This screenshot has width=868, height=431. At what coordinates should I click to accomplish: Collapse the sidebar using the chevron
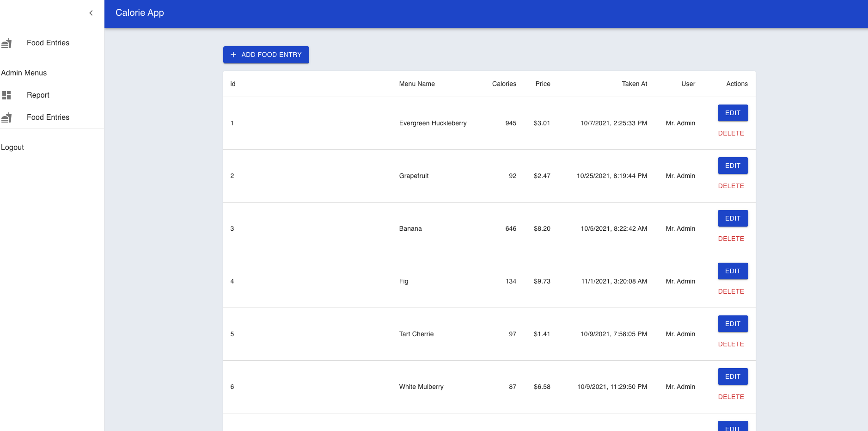[x=91, y=13]
